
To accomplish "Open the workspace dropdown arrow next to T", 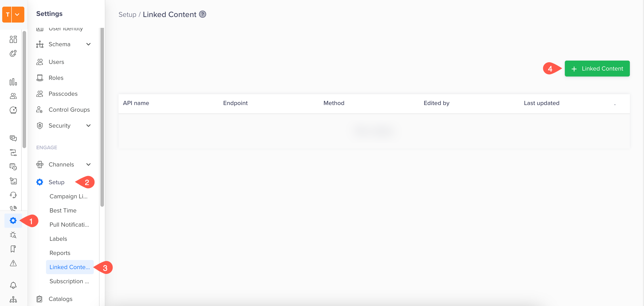I will click(17, 15).
